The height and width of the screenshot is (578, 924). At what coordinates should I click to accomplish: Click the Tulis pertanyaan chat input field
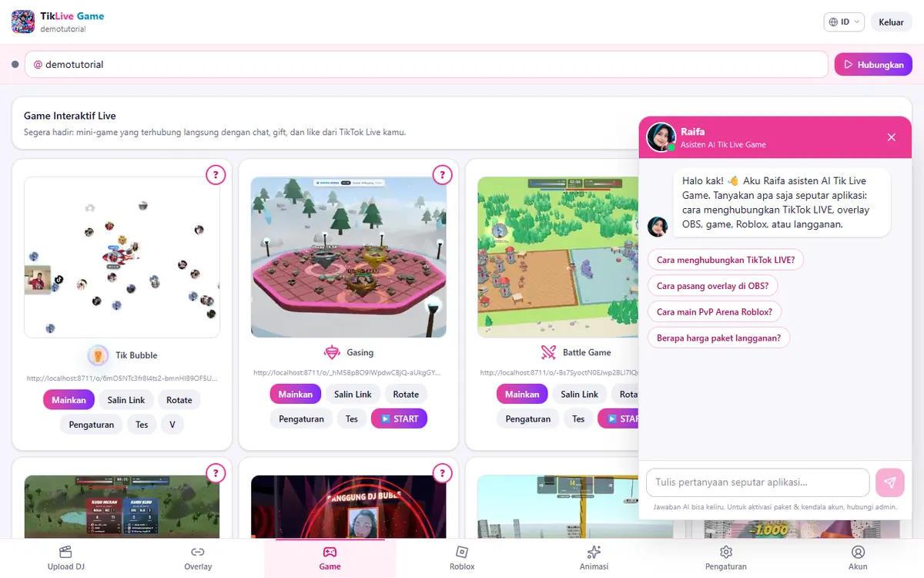pyautogui.click(x=758, y=482)
